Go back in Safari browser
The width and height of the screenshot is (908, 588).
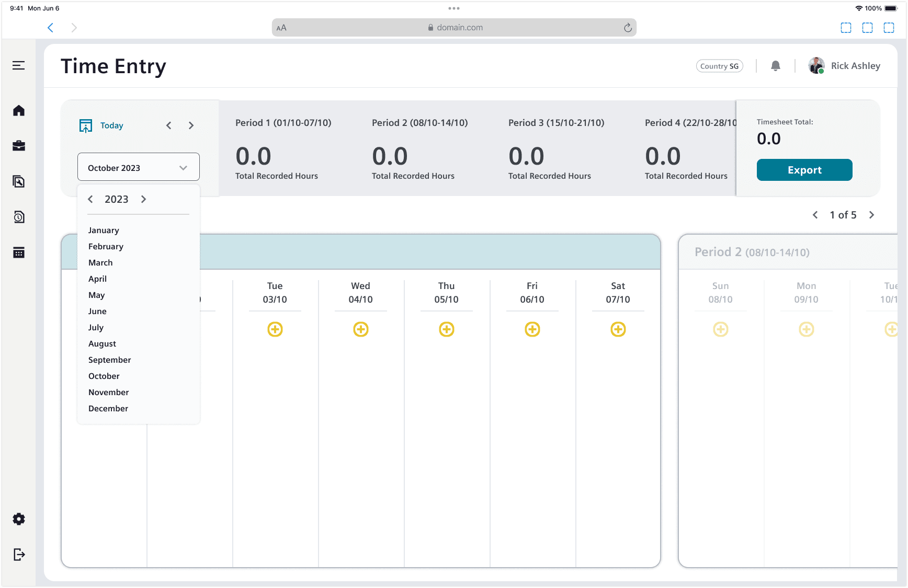pos(51,28)
